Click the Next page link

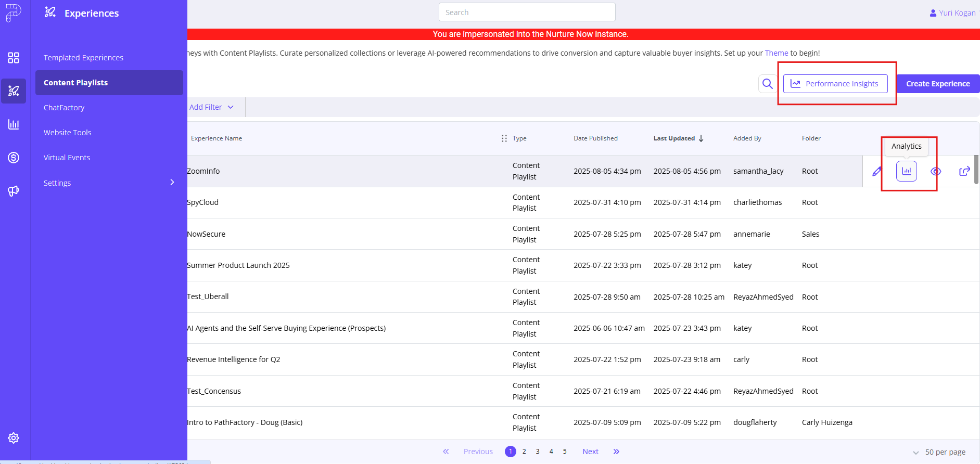coord(590,452)
